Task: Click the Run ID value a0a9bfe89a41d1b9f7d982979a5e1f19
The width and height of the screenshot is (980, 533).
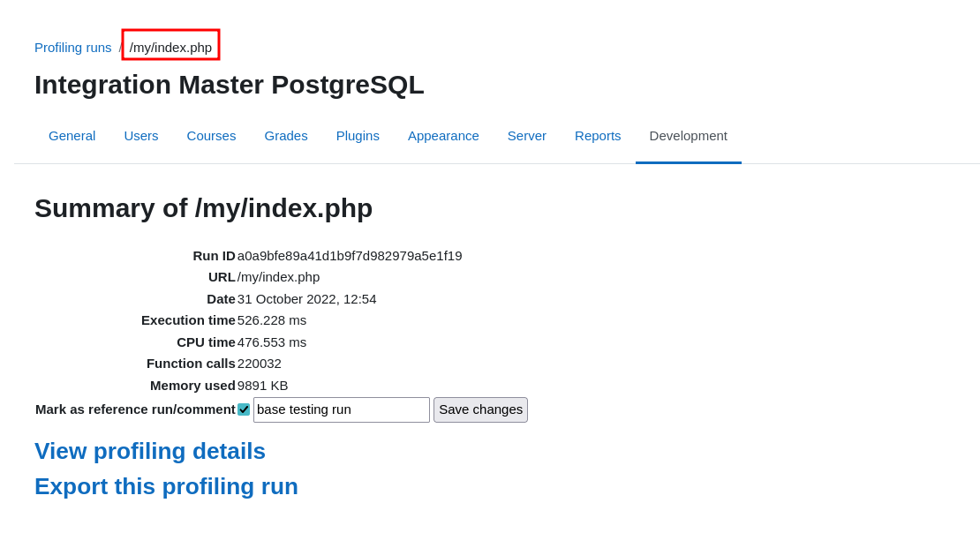Action: 350,256
